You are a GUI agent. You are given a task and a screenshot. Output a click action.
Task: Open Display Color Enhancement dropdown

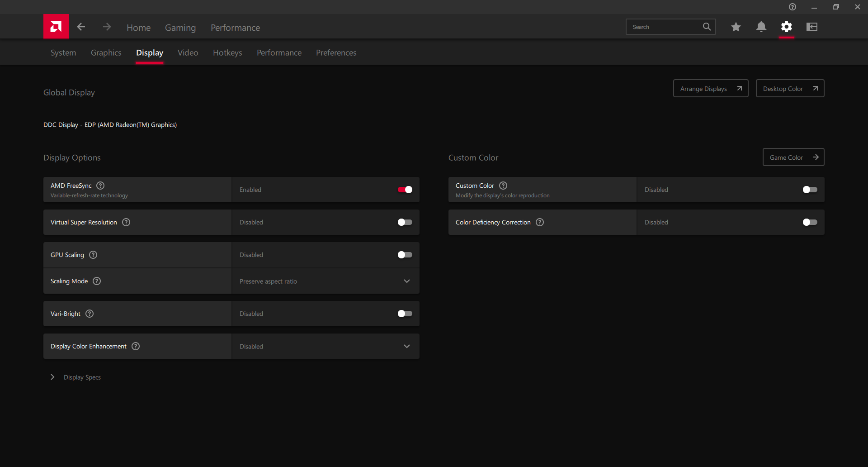(325, 346)
